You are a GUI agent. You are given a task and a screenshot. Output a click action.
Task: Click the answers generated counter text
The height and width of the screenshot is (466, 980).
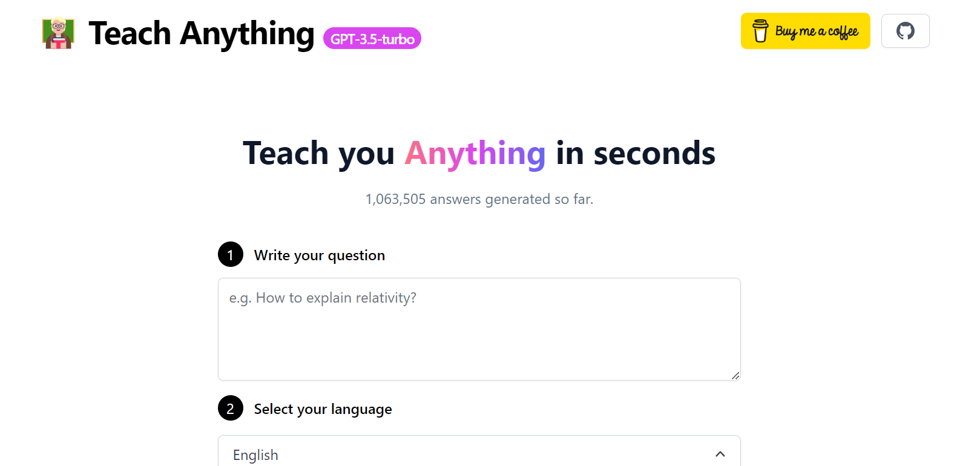pyautogui.click(x=479, y=199)
